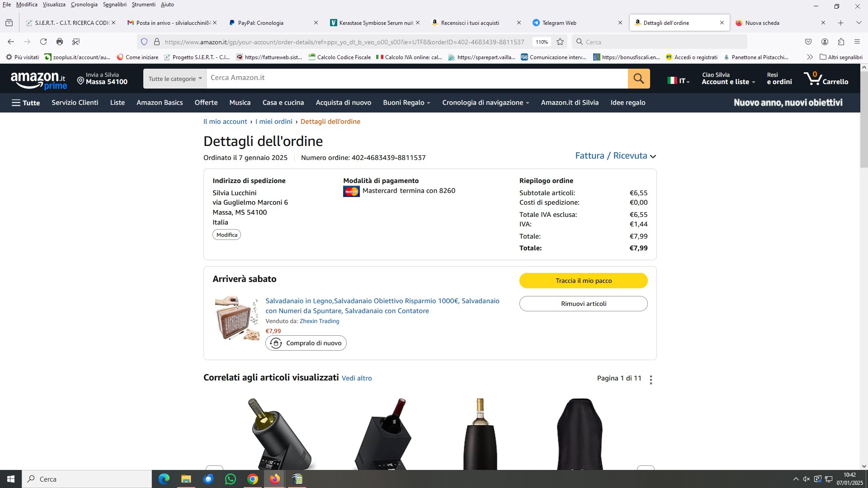Click the Amazon search magnifier button
This screenshot has height=488, width=868.
[638, 79]
